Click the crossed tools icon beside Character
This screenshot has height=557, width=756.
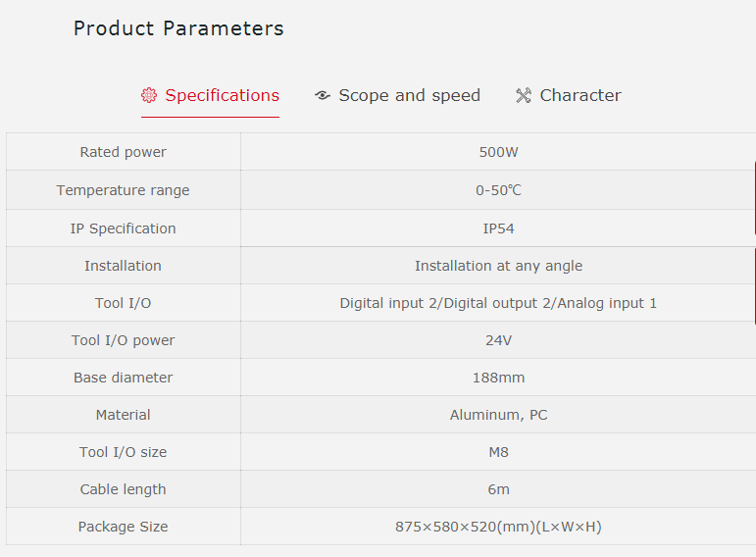pos(524,95)
